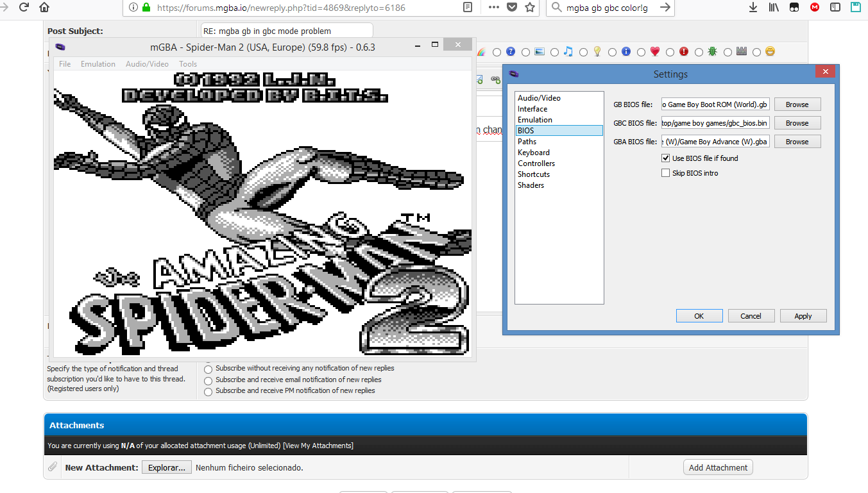Select the blue info post icon
This screenshot has height=493, width=868.
click(x=626, y=52)
